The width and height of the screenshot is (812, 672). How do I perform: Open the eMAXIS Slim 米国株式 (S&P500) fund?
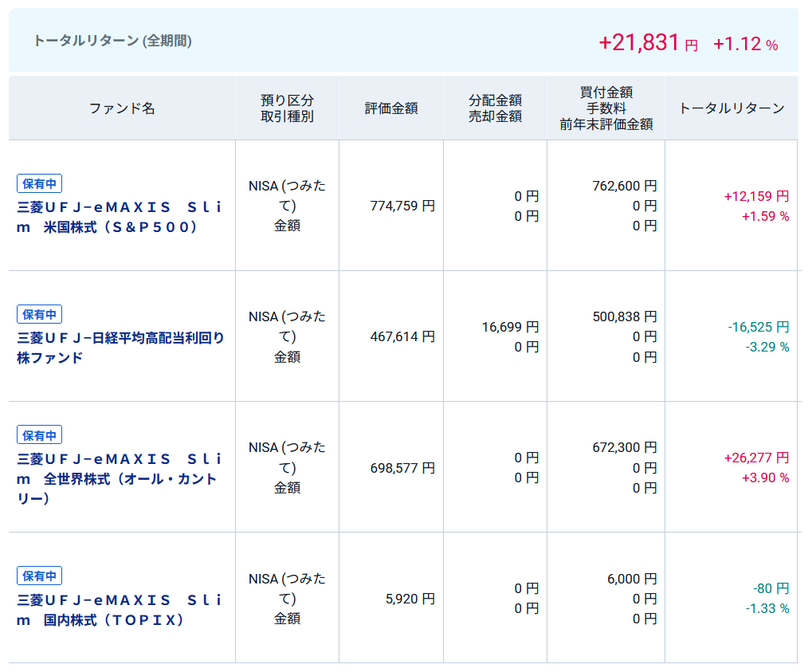point(120,217)
